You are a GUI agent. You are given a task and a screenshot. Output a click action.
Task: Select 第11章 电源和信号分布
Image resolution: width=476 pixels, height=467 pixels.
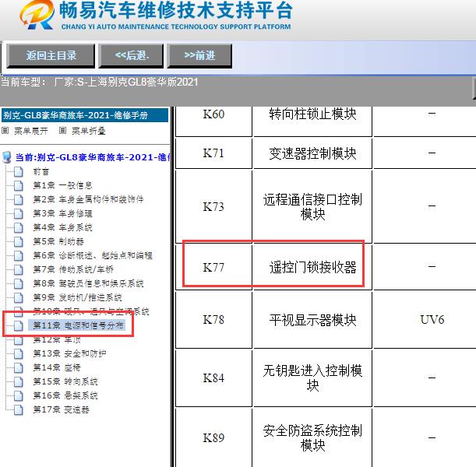click(79, 325)
